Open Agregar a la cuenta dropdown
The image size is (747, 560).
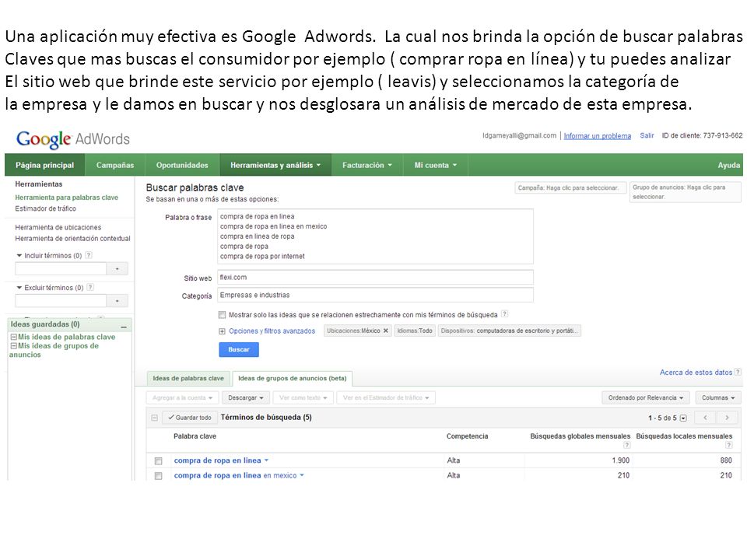click(x=182, y=397)
